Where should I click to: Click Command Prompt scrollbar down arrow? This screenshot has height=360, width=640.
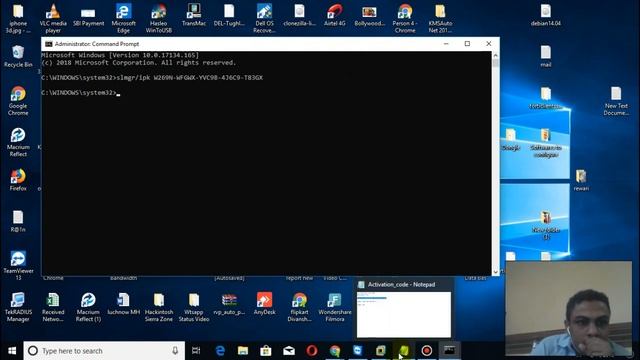point(496,271)
